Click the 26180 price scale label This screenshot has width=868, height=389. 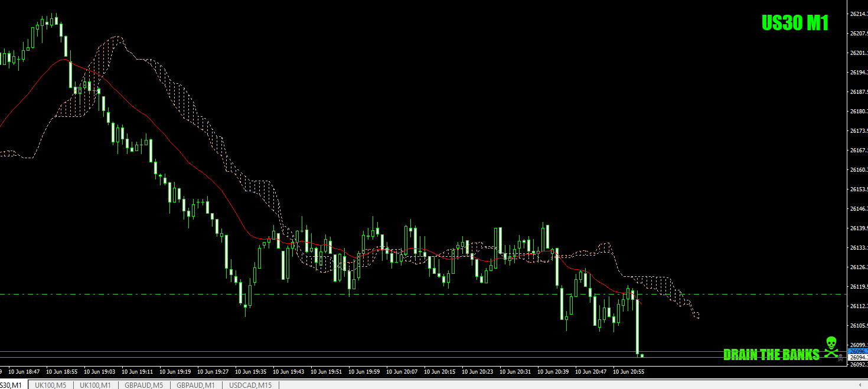tap(859, 111)
